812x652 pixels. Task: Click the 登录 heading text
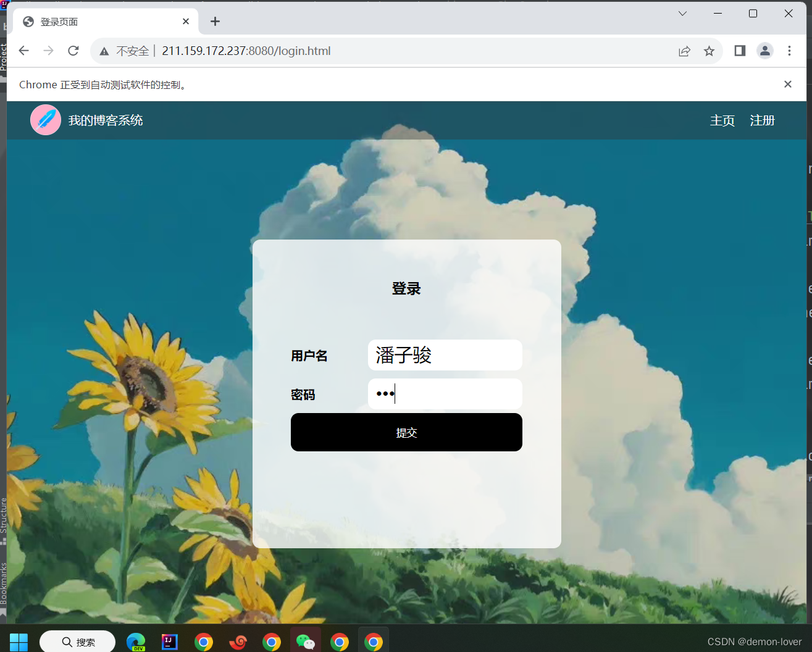click(406, 288)
